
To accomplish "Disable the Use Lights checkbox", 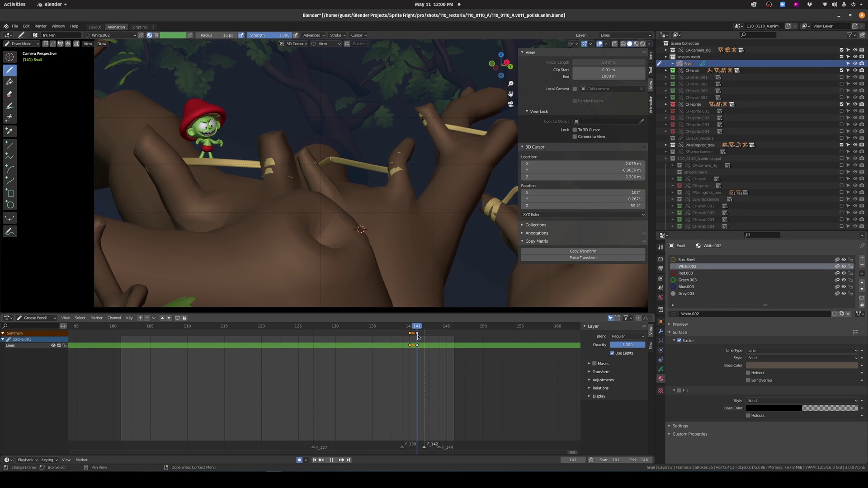I will point(612,353).
